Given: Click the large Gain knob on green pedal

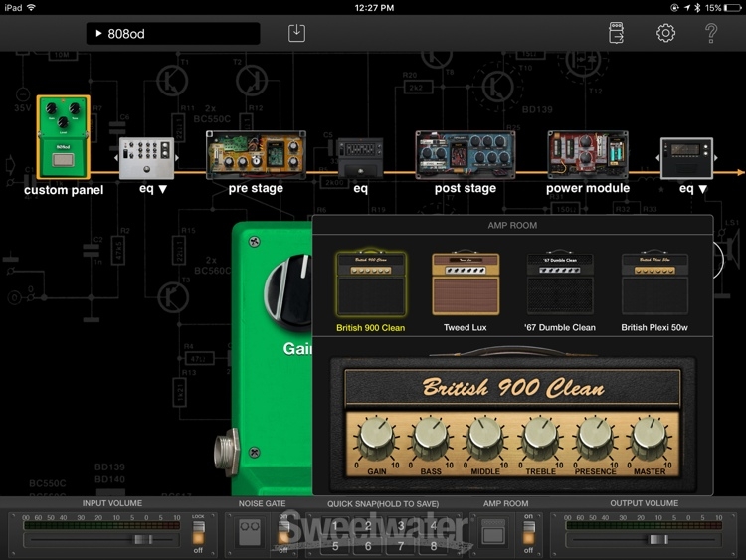Looking at the screenshot, I should tap(288, 293).
